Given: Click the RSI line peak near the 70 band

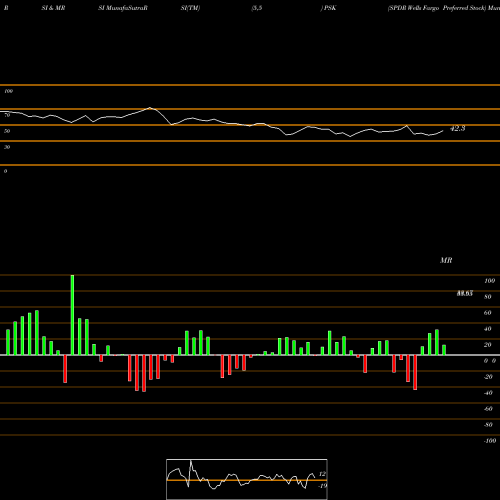Looking at the screenshot, I should click(x=150, y=108).
